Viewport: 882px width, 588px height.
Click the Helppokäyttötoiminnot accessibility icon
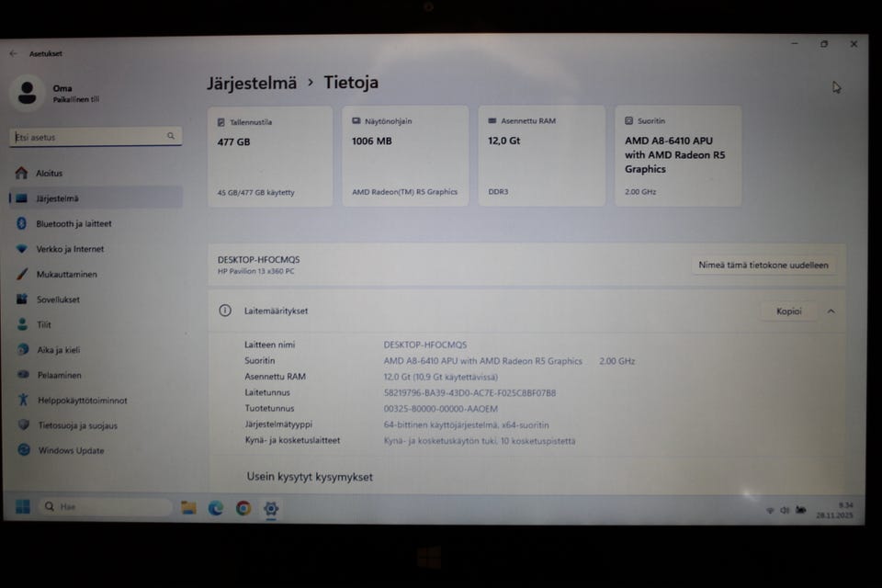point(23,400)
